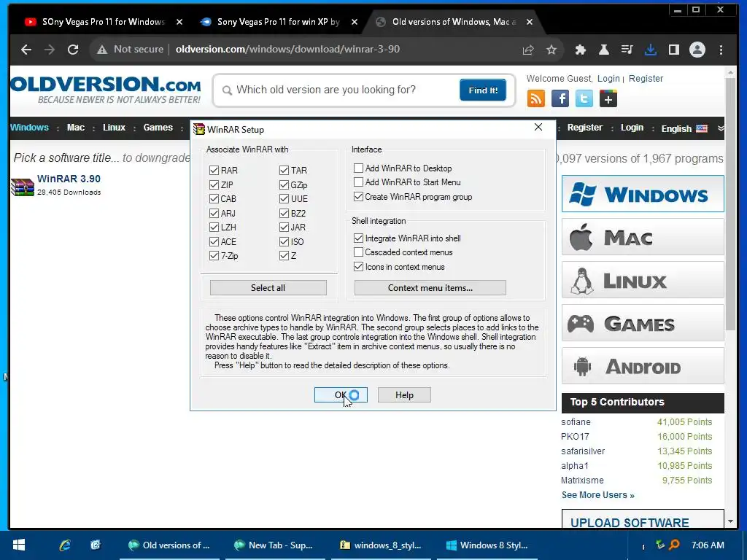Viewport: 747px width, 560px height.
Task: Click the WinRAR 3.90 books icon
Action: (x=23, y=187)
